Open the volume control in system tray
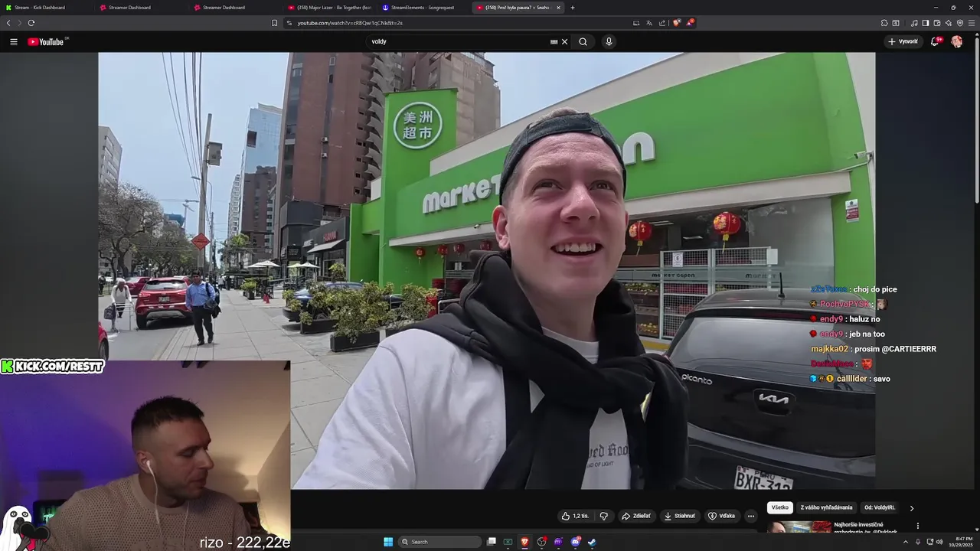 pos(939,542)
